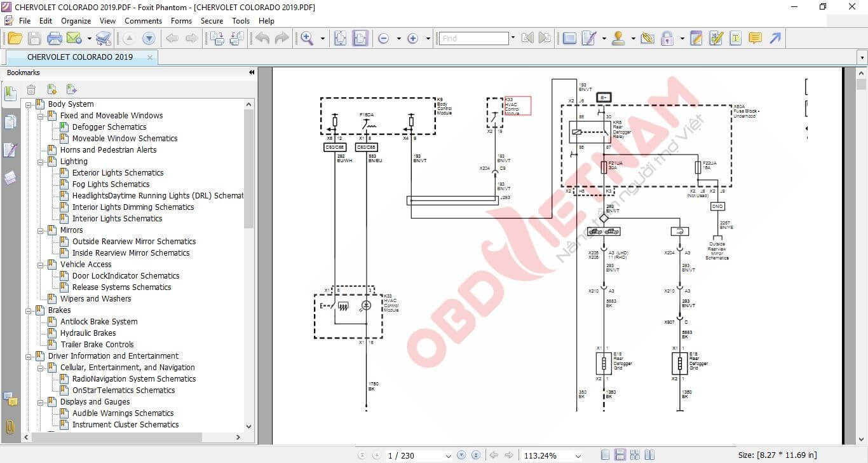Open the Organize menu
This screenshot has height=463, width=868.
click(76, 21)
